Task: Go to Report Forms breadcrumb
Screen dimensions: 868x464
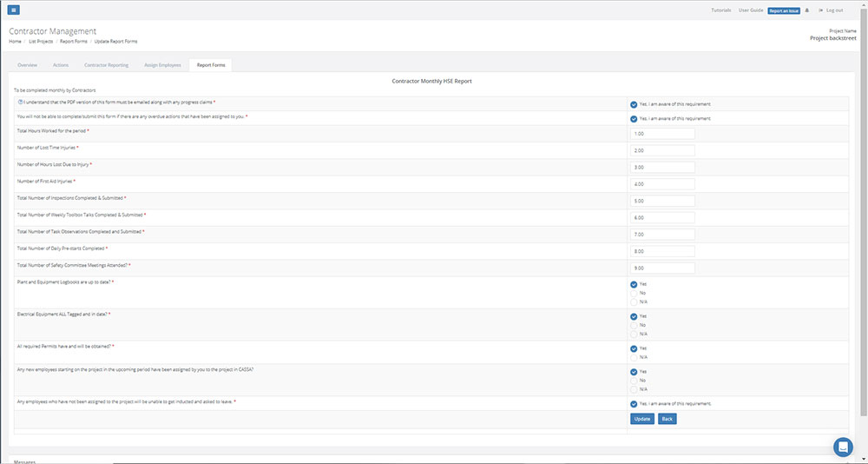Action: (x=73, y=42)
